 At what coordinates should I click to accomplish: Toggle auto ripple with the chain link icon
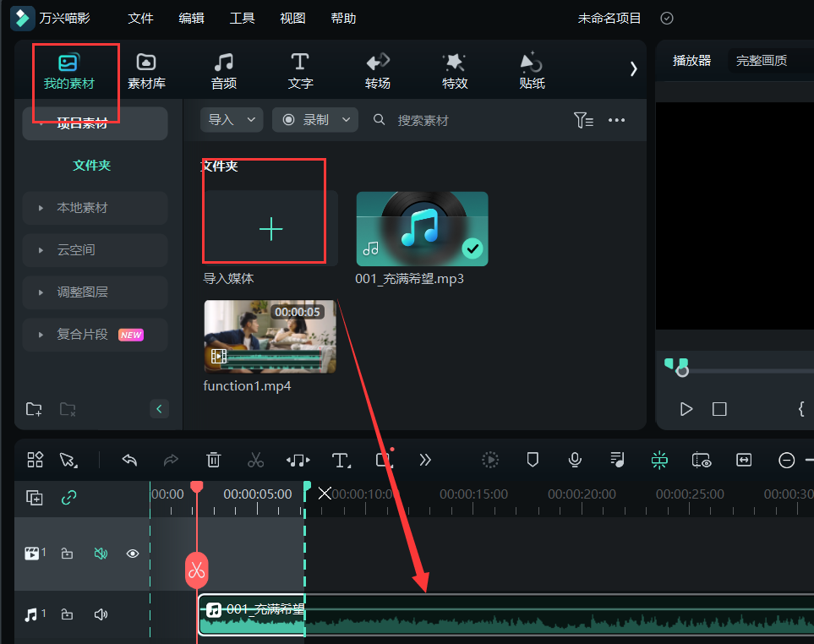coord(68,498)
